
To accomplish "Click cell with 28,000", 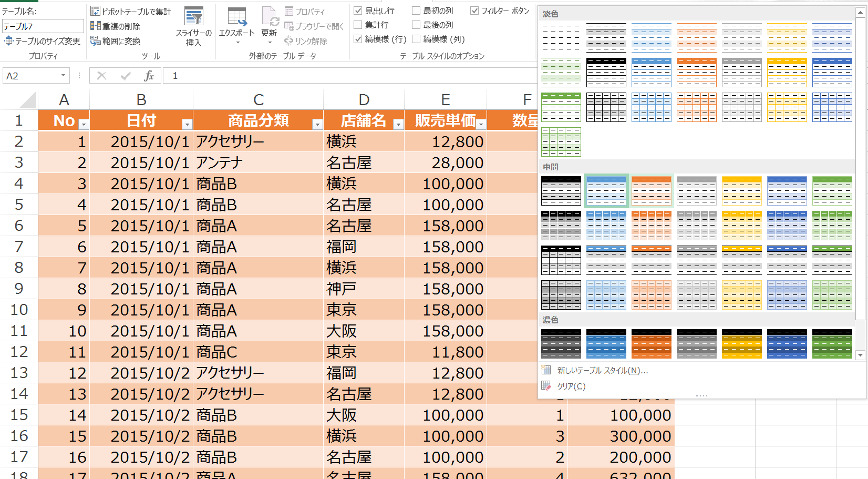I will tap(446, 162).
